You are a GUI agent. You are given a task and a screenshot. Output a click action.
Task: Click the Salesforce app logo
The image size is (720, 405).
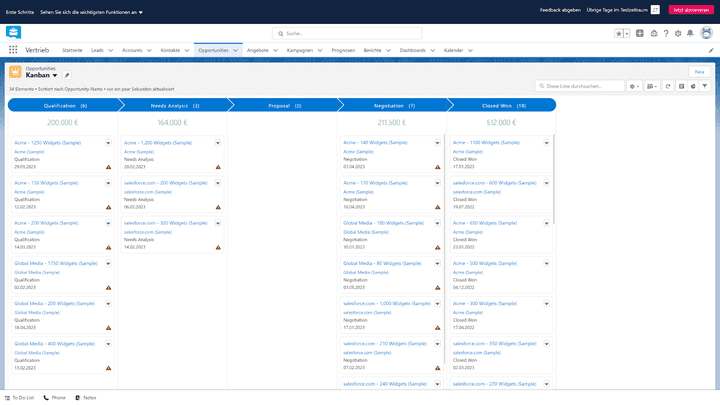point(13,33)
